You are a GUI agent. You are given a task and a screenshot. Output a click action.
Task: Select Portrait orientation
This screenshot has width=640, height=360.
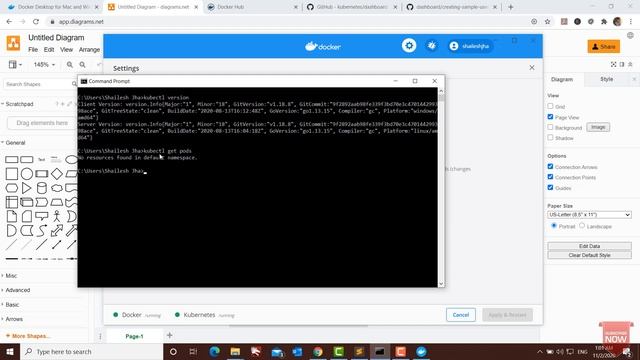tap(554, 225)
